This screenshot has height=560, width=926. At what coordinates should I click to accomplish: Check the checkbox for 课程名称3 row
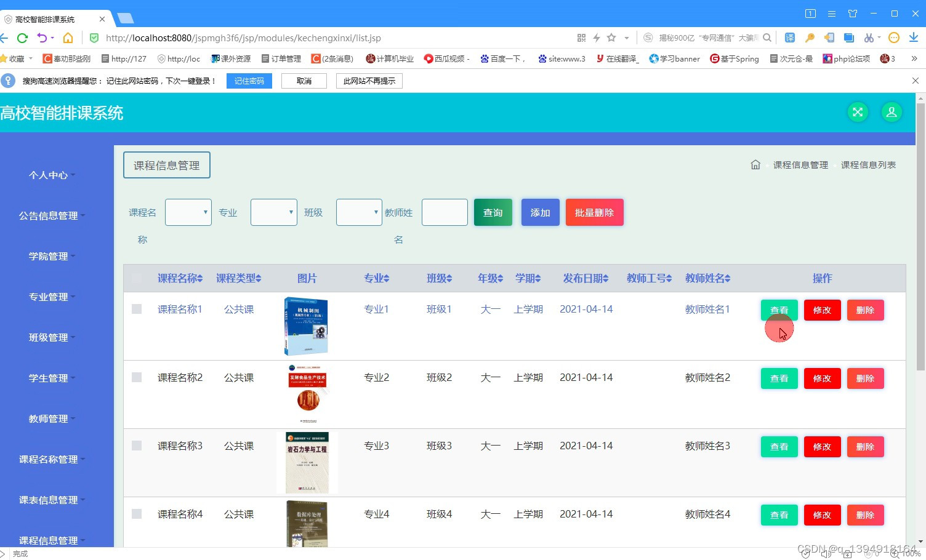pos(136,445)
